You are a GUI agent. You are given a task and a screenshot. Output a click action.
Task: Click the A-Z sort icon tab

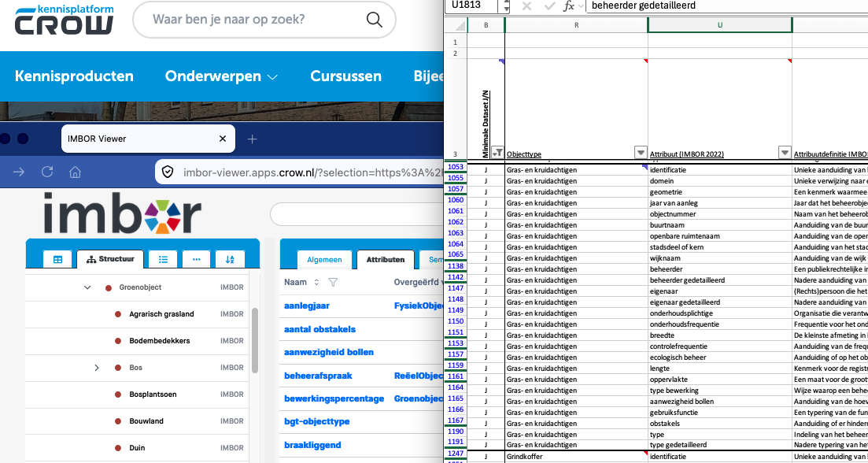[230, 259]
